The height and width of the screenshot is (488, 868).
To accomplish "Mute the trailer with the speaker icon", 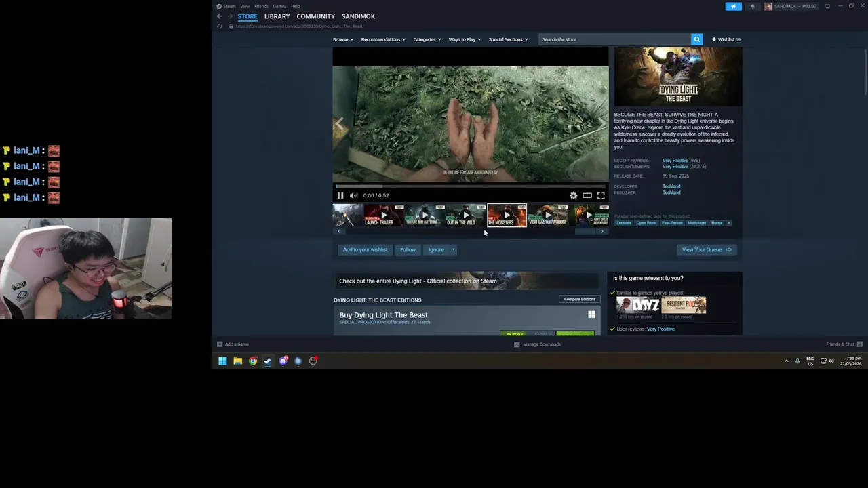I will coord(353,195).
